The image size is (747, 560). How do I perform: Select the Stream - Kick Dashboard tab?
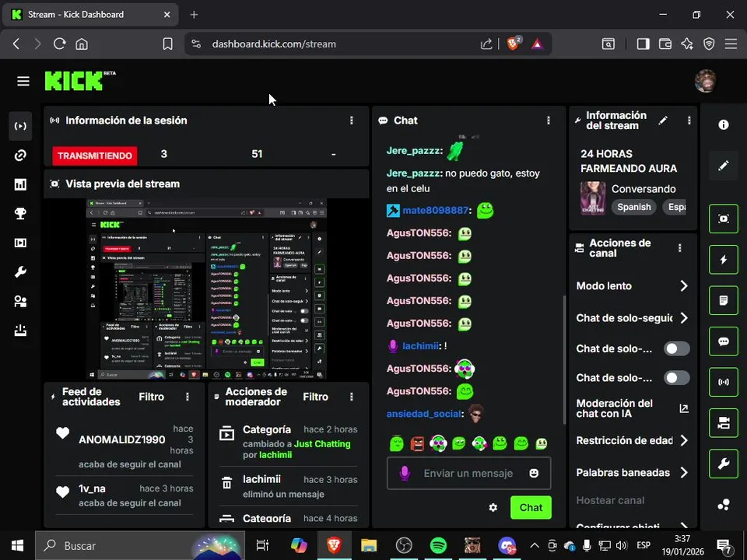(x=90, y=15)
